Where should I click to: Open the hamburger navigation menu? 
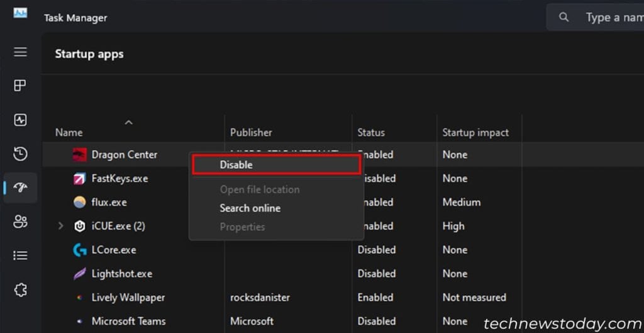(21, 52)
